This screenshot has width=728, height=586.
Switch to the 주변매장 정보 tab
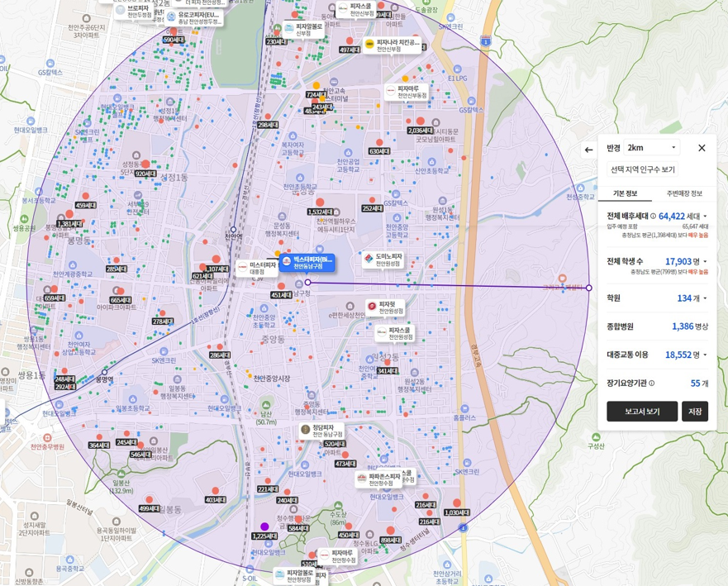click(x=684, y=193)
